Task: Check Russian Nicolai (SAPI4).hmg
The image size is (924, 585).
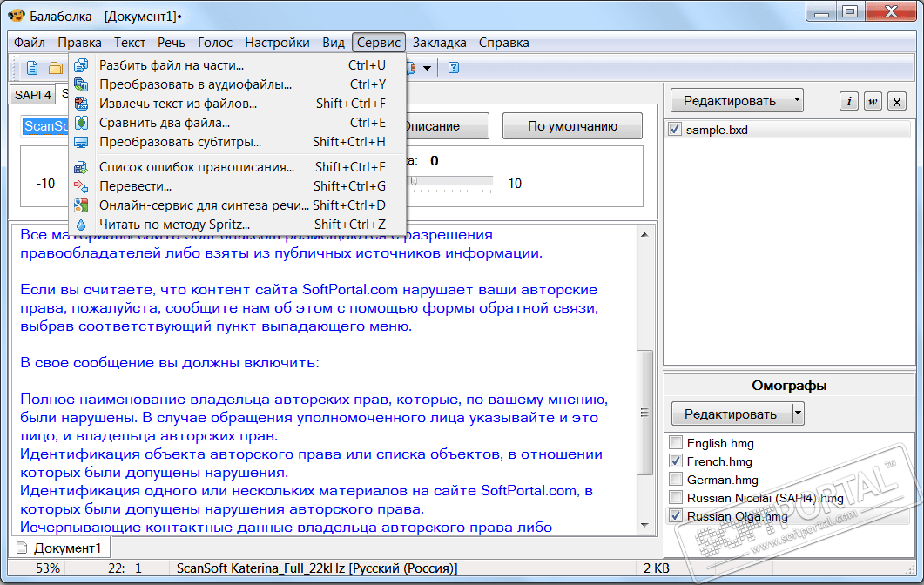Action: (x=677, y=497)
